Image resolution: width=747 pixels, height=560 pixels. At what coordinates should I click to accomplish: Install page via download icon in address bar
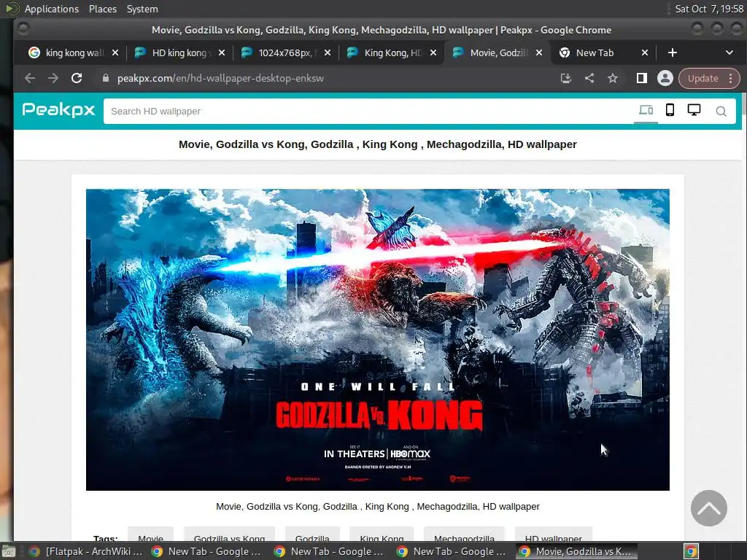[x=565, y=78]
